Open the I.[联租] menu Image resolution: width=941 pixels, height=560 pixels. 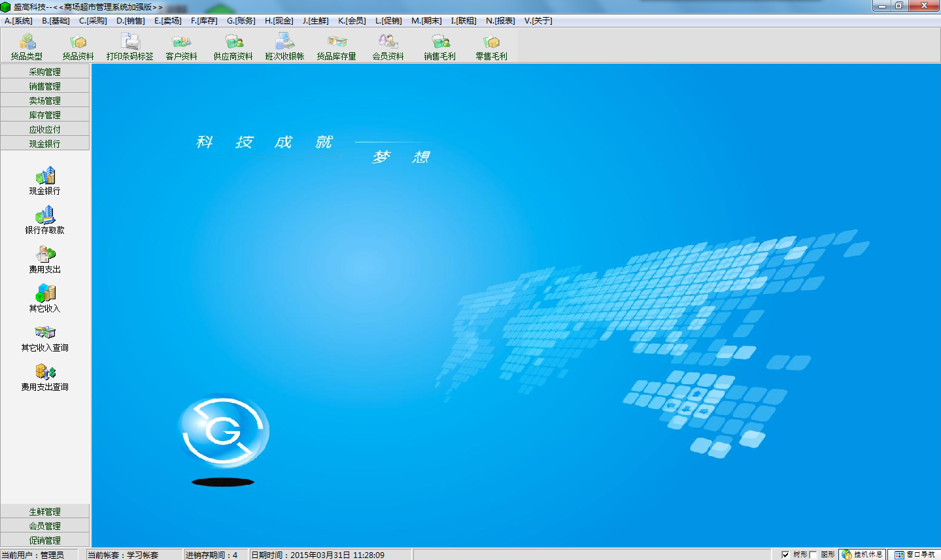[x=464, y=21]
